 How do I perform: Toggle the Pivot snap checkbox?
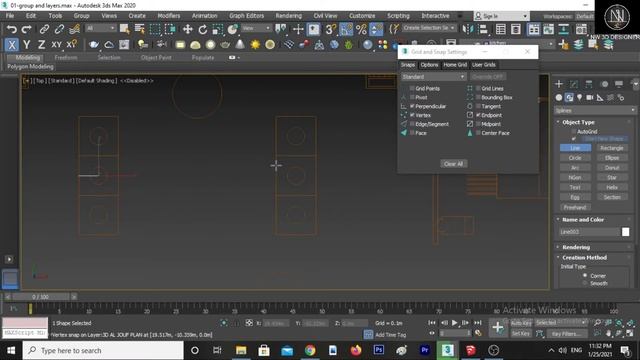412,97
